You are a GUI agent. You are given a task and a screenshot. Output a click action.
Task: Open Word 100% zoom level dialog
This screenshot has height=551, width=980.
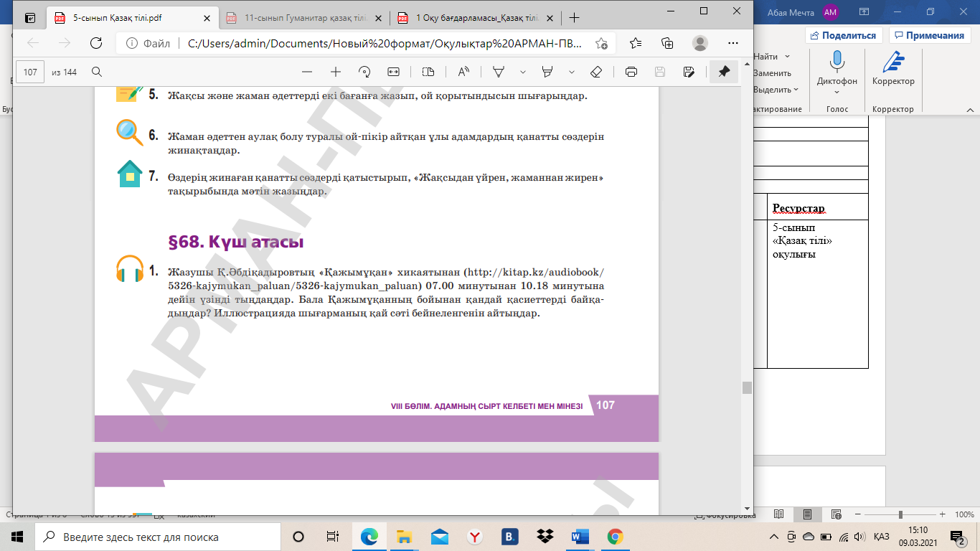(x=964, y=514)
